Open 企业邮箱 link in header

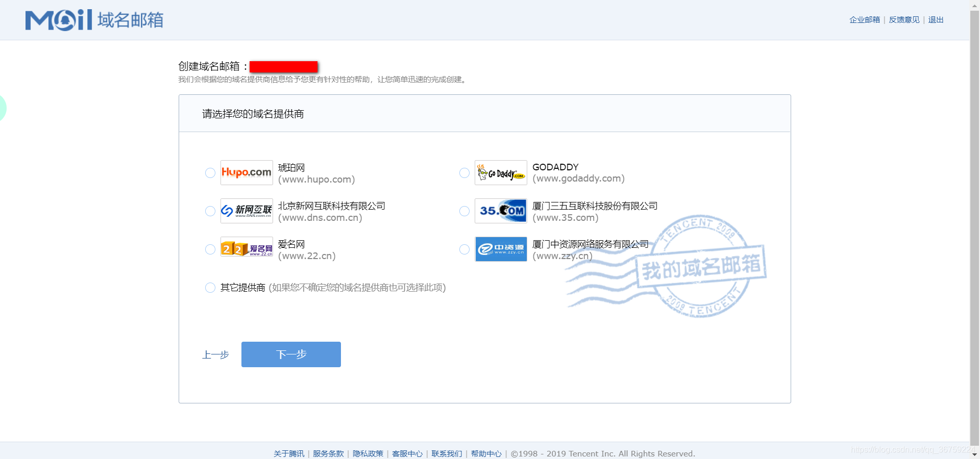(x=865, y=19)
